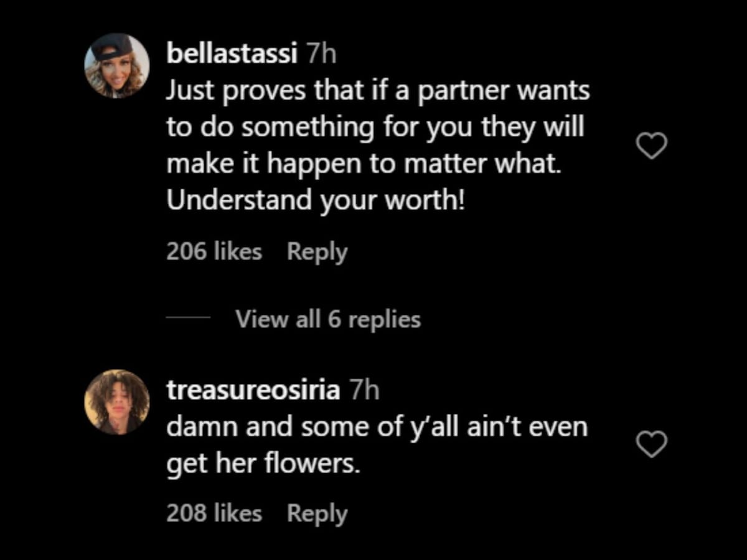Reply to bellastassi's comment

(x=317, y=252)
